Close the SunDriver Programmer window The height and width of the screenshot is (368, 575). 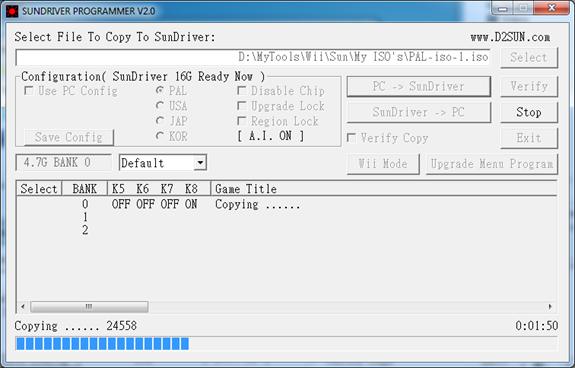(x=552, y=8)
